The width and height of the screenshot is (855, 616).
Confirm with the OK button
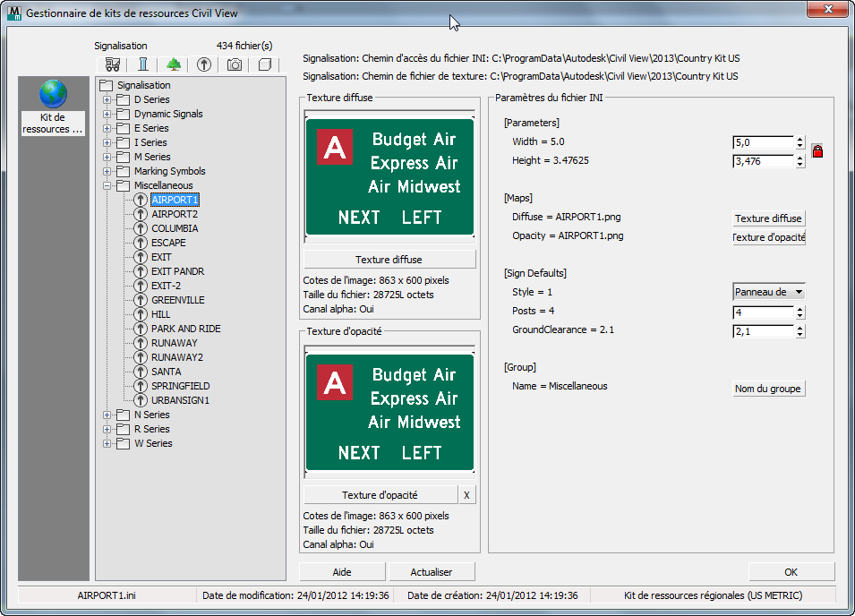791,572
